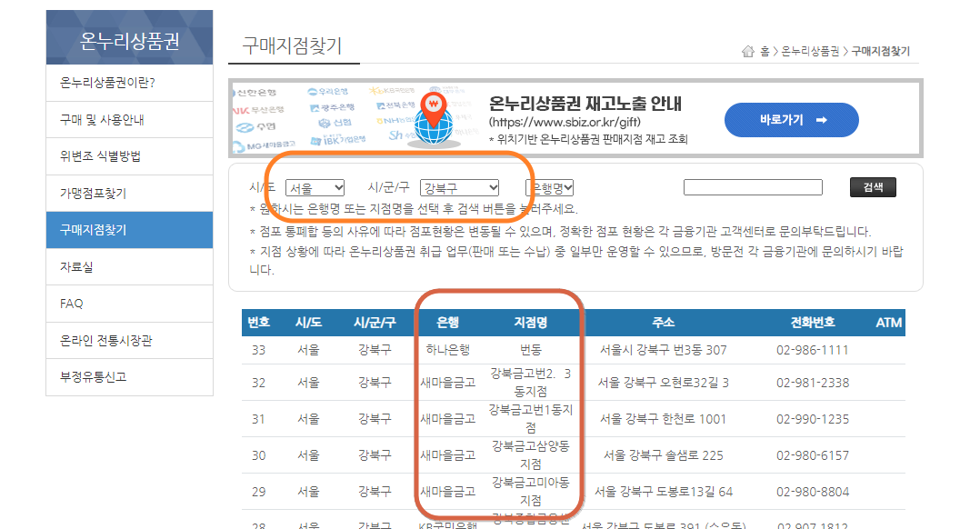Click 주소 column header
The width and height of the screenshot is (980, 529).
(x=663, y=323)
